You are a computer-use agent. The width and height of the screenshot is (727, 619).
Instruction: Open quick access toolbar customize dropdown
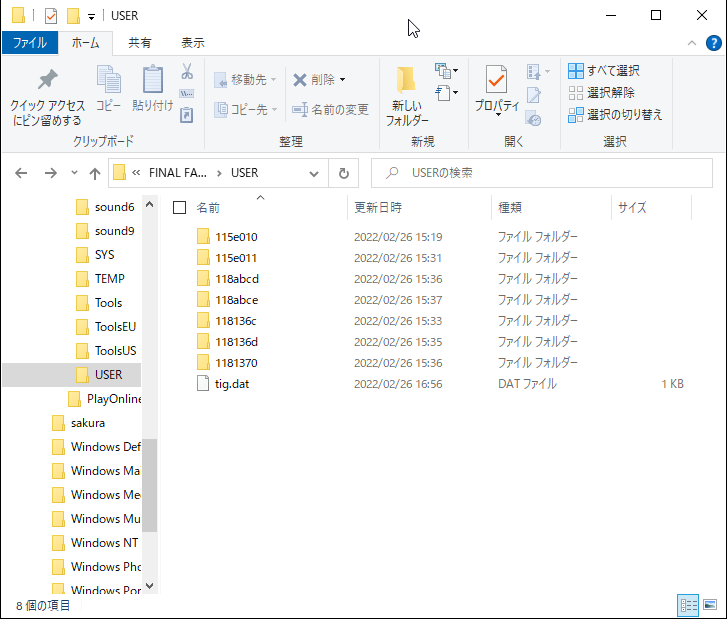(x=91, y=17)
